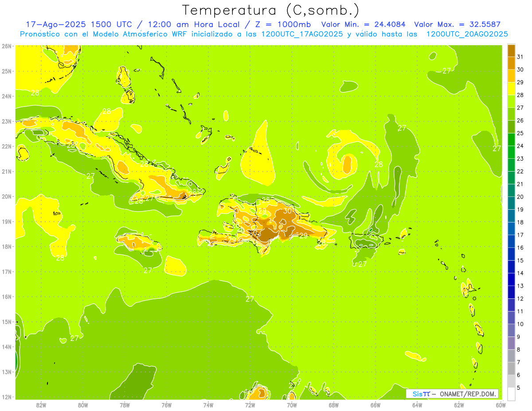Click the "78W" longitude axis label
This screenshot has width=532, height=411.
125,405
